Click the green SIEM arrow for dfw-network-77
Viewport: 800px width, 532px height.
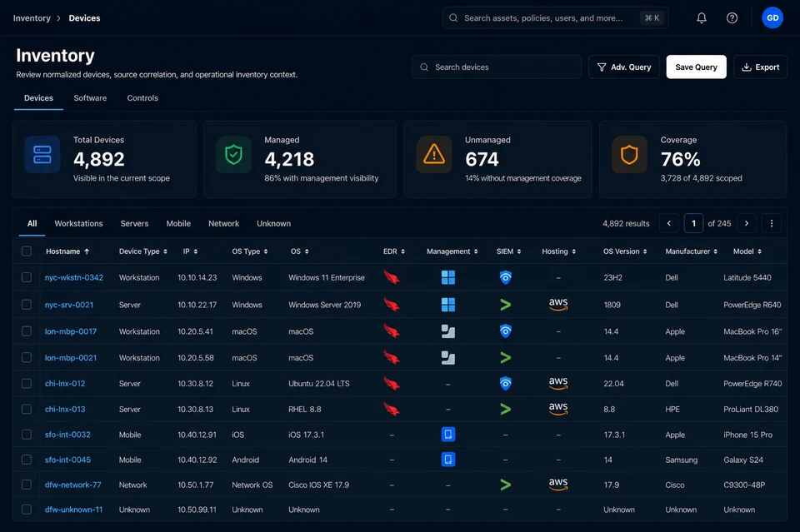click(x=506, y=485)
